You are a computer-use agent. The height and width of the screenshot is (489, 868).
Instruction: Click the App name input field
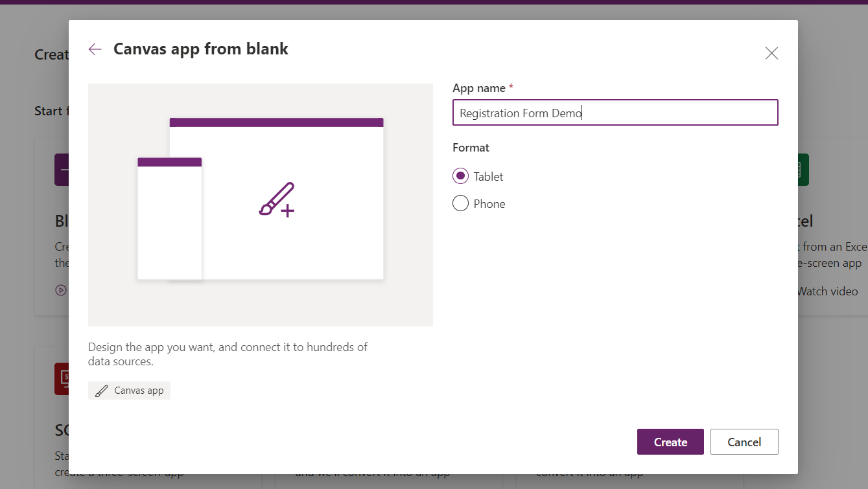click(615, 113)
